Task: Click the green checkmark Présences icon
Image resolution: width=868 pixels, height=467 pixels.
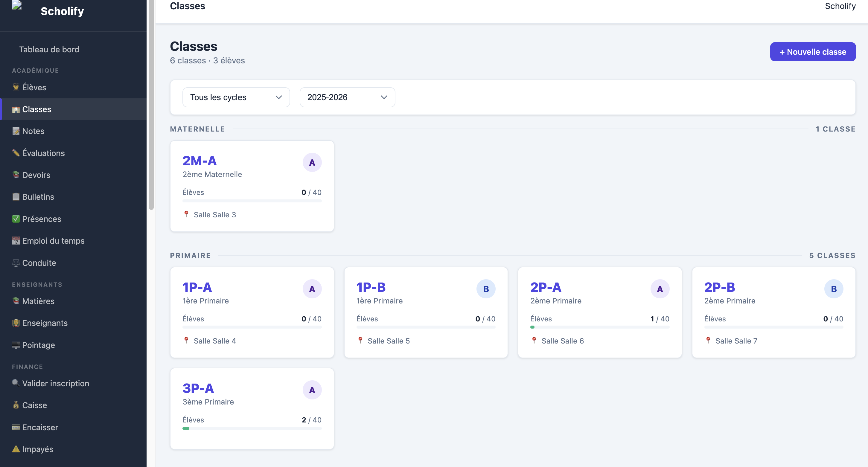Action: (x=16, y=219)
